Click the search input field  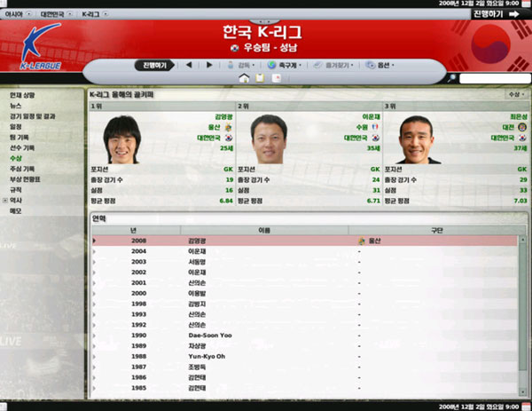pos(494,79)
